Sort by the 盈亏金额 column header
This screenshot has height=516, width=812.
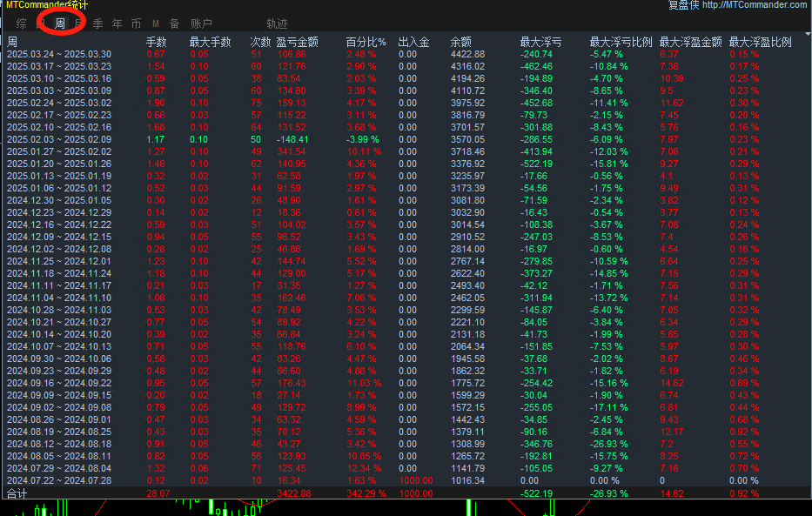coord(298,40)
